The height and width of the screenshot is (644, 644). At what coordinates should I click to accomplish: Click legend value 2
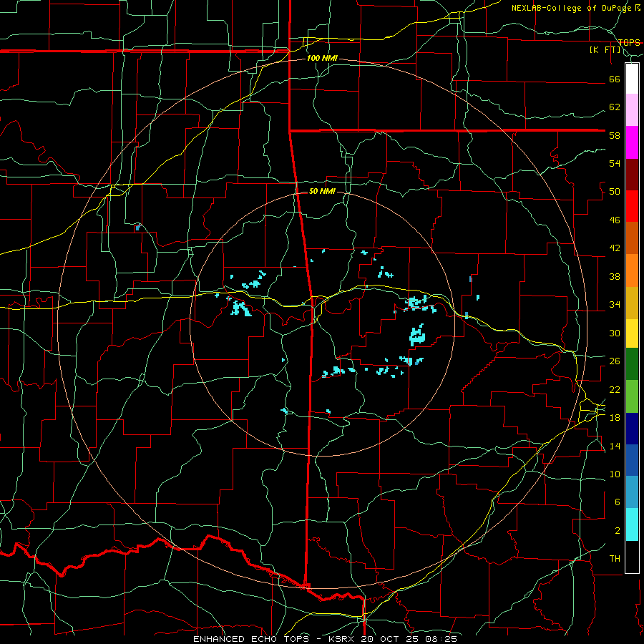(x=617, y=531)
